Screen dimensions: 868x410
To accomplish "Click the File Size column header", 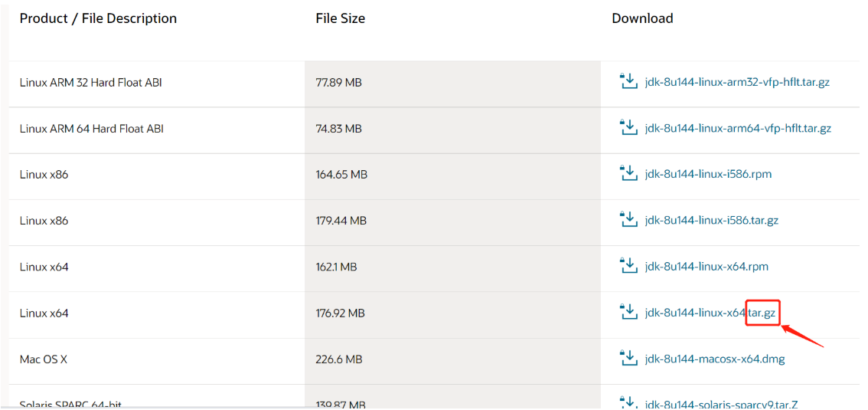I will [340, 18].
